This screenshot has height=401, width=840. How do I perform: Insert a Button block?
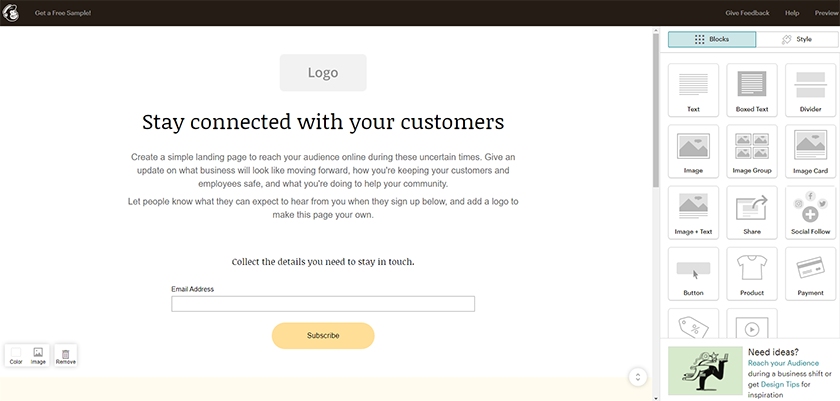coord(693,274)
